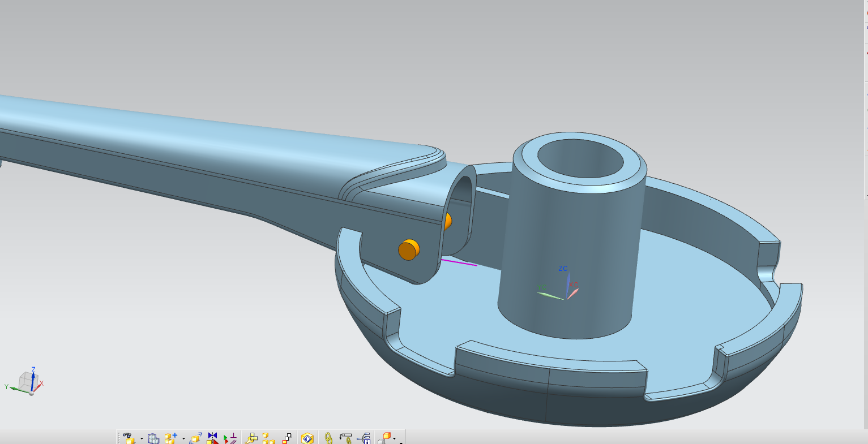868x444 pixels.
Task: Select the front orange pin on the model
Action: (x=408, y=250)
